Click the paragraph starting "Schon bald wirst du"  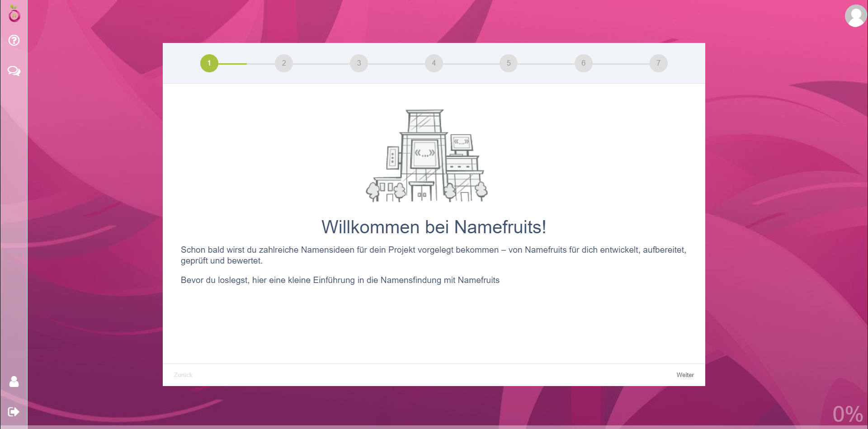pyautogui.click(x=434, y=255)
